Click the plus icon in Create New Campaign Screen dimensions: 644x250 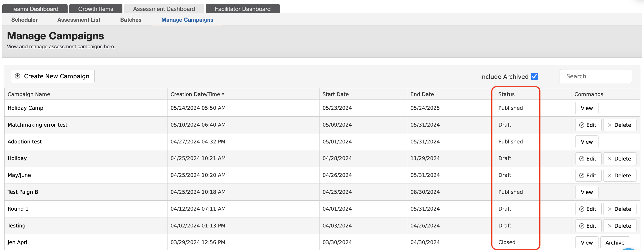pyautogui.click(x=18, y=76)
